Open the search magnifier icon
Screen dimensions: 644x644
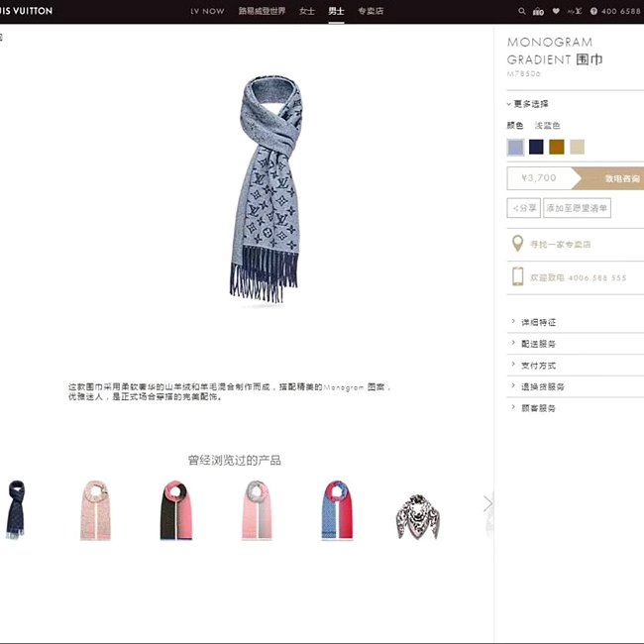point(521,11)
